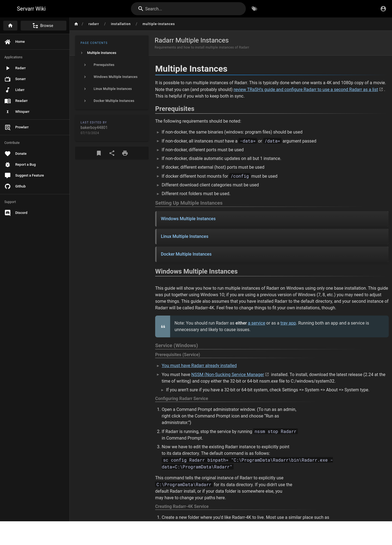Image resolution: width=392 pixels, height=545 pixels.
Task: Open Sonarr in the sidebar
Action: 35,79
